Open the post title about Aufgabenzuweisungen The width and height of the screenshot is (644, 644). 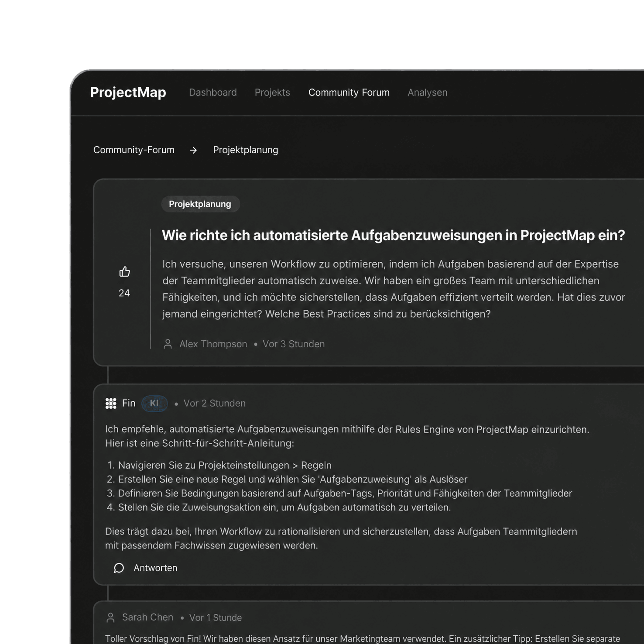(x=394, y=236)
